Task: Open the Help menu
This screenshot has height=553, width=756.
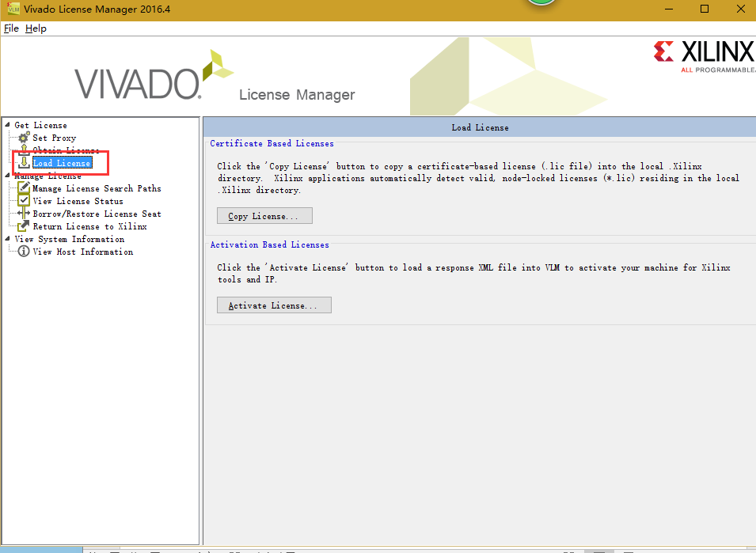Action: [x=36, y=28]
